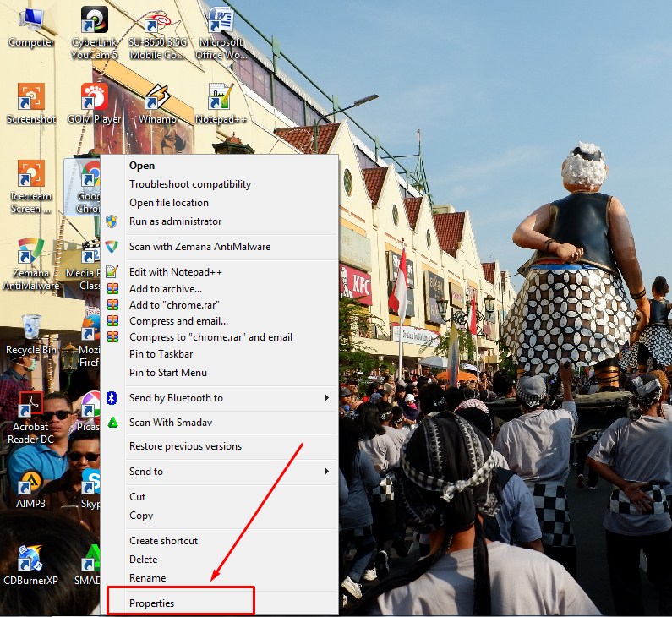Viewport: 672px width, 617px height.
Task: Select the CDBurnerXP desktop shortcut
Action: (x=30, y=565)
